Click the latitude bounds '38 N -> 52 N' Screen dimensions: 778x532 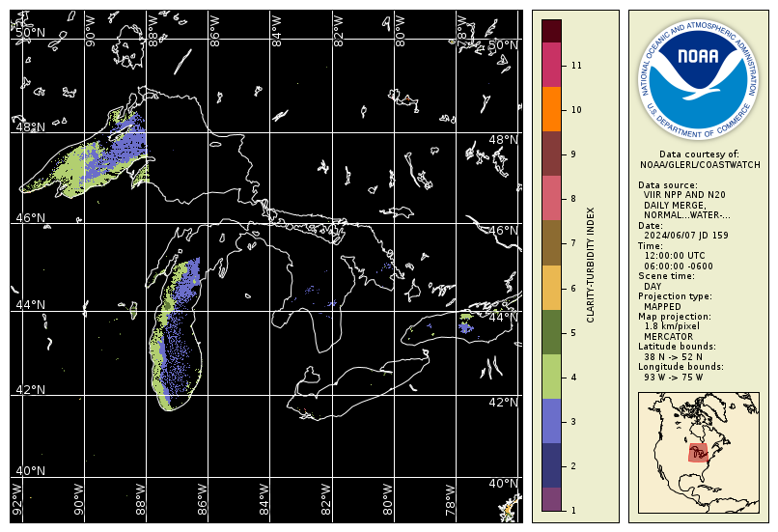point(674,357)
